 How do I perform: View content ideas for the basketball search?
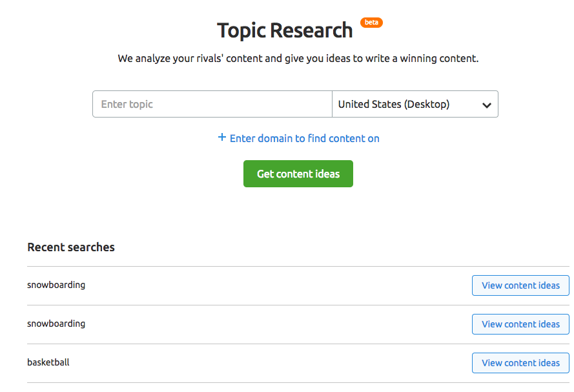coord(520,363)
